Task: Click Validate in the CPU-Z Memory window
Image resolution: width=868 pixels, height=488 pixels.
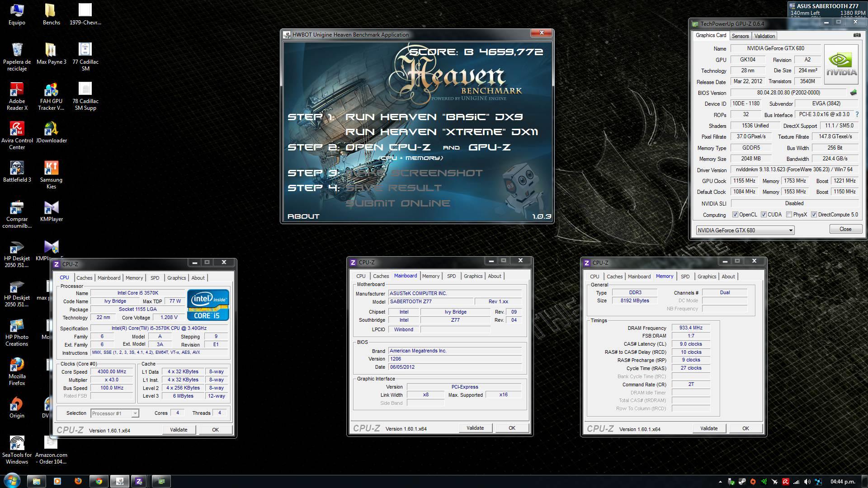Action: click(709, 428)
